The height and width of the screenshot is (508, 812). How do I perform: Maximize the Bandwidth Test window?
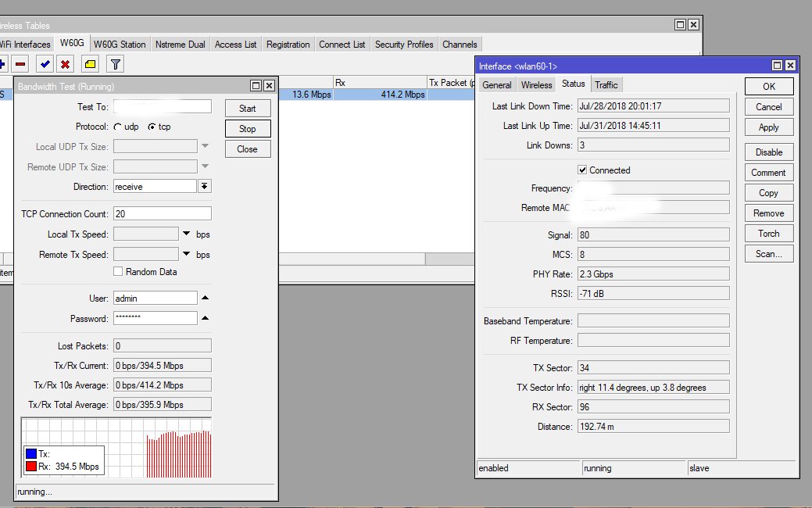point(256,86)
